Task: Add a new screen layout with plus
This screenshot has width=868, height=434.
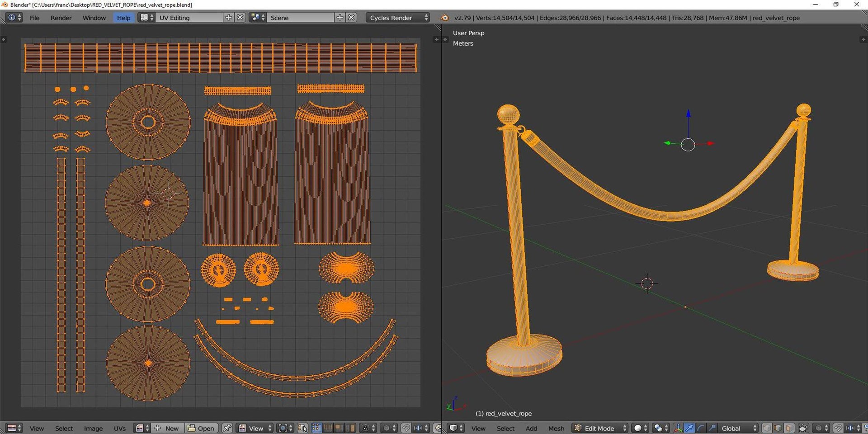Action: [229, 18]
